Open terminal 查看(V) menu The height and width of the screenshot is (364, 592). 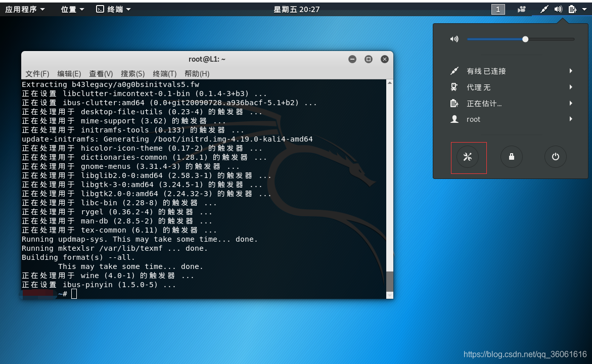click(x=101, y=74)
